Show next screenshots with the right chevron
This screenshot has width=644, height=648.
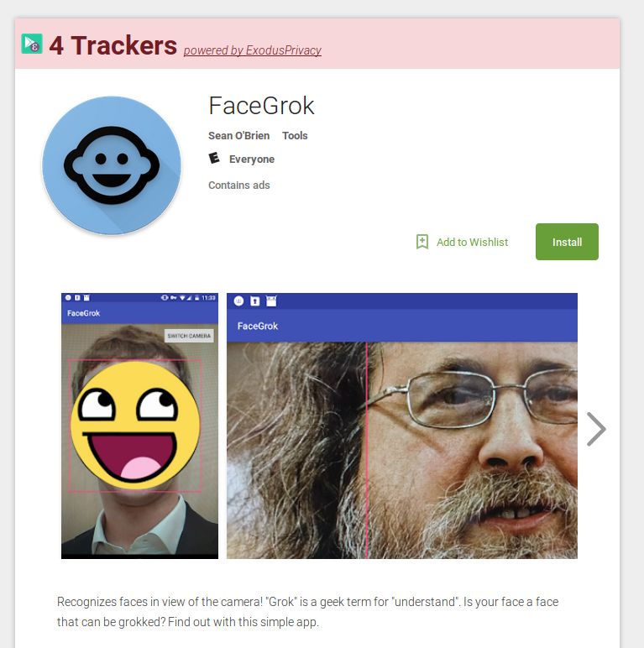click(596, 429)
